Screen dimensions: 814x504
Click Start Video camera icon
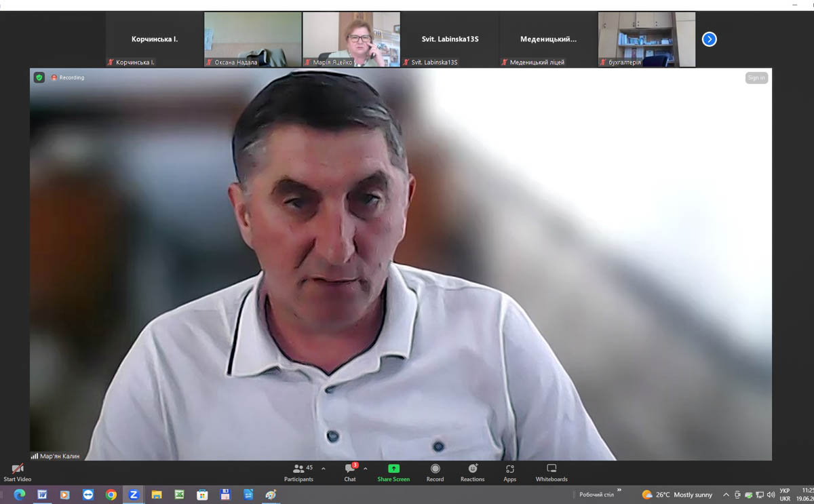(18, 469)
